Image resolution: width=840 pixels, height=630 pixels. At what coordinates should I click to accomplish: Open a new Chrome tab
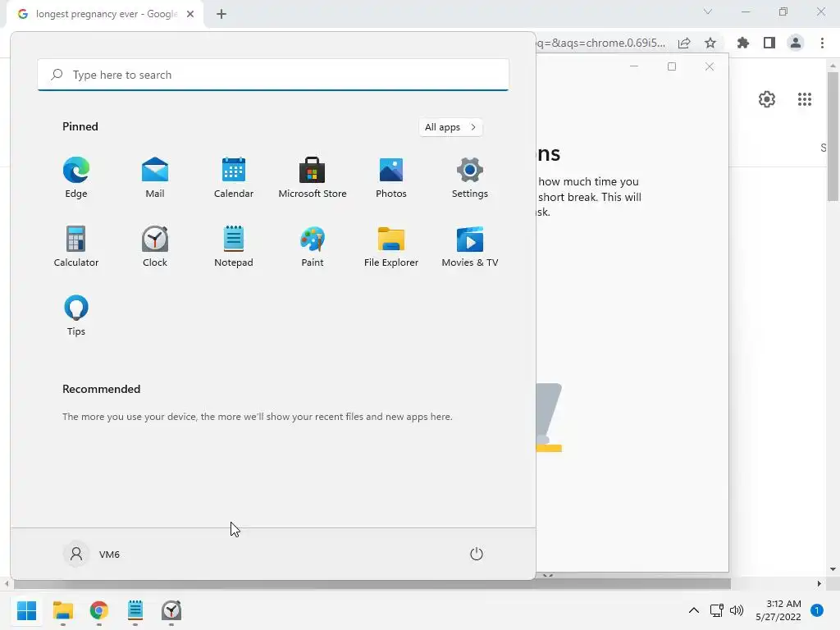[221, 14]
